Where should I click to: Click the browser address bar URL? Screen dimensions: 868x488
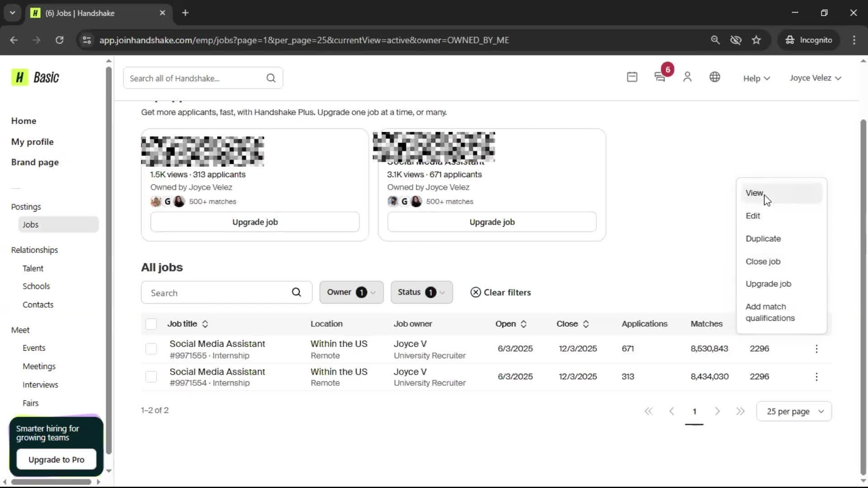tap(304, 40)
